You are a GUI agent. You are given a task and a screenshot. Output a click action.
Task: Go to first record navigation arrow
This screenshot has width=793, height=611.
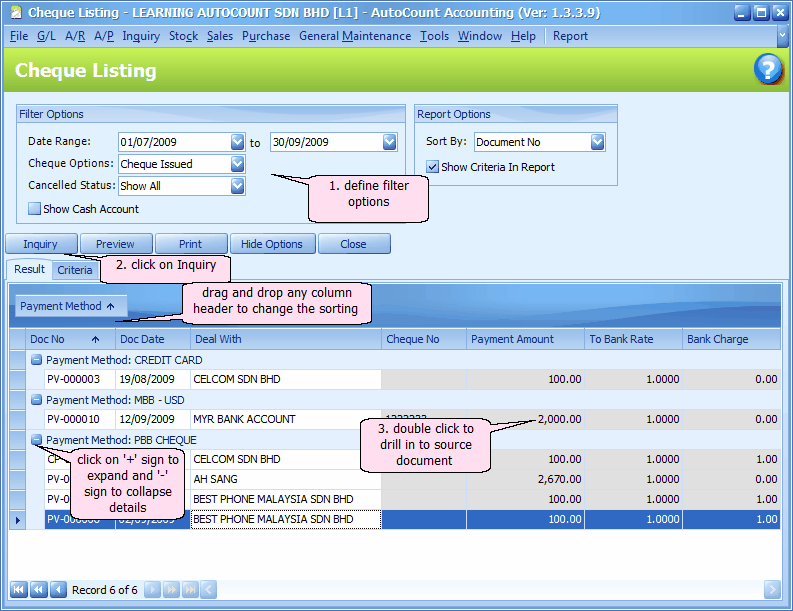click(x=18, y=590)
